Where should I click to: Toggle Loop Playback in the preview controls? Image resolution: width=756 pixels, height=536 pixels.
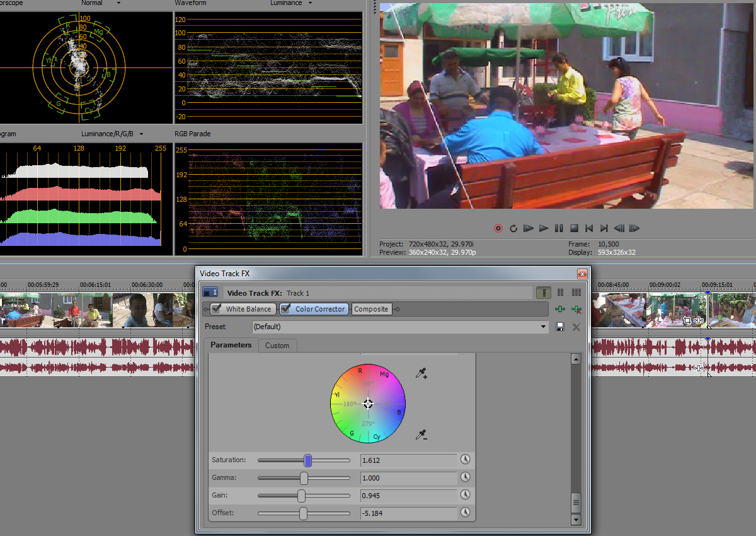click(x=513, y=228)
